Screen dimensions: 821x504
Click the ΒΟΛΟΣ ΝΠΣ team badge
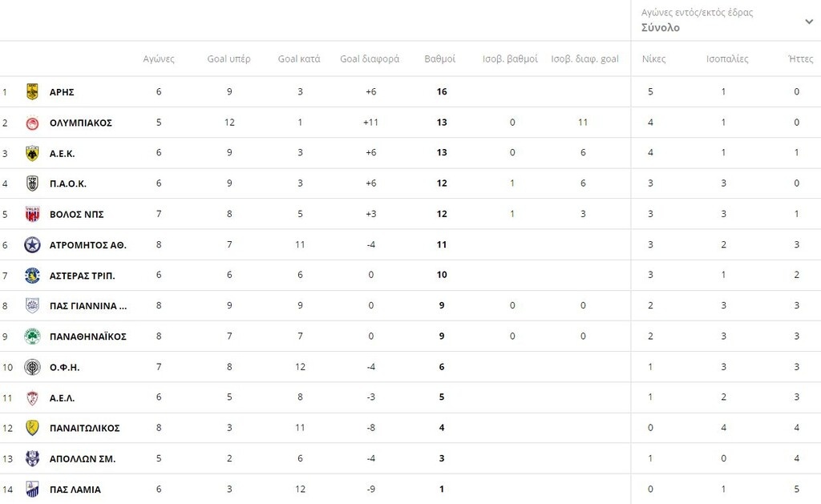point(32,214)
